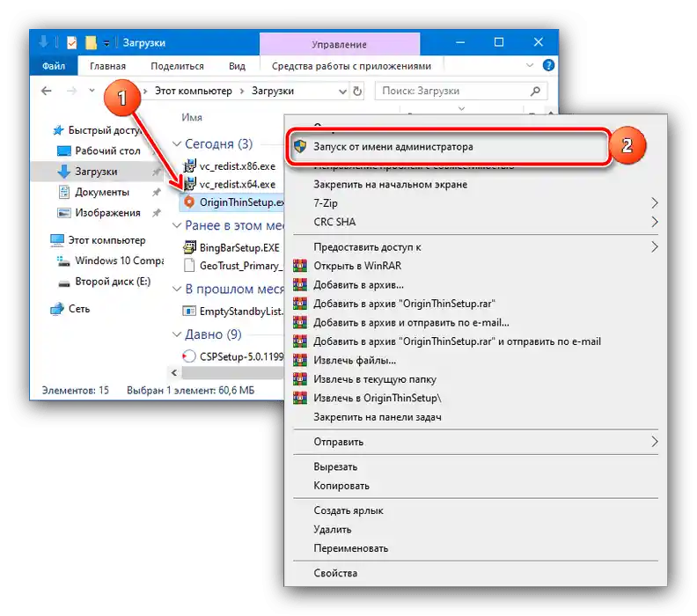Add to archive "OriginThinSetup.rar" menu item
Viewport: 697px width, 616px height.
[475, 304]
